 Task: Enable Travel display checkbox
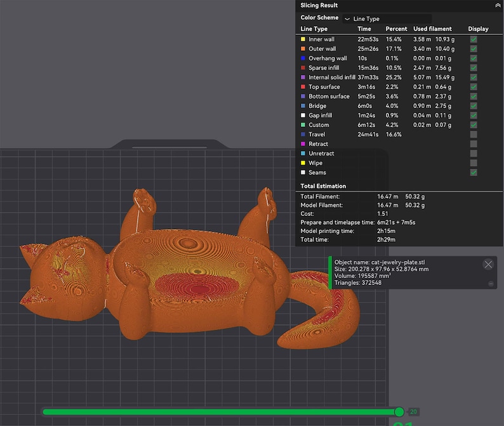coord(474,135)
